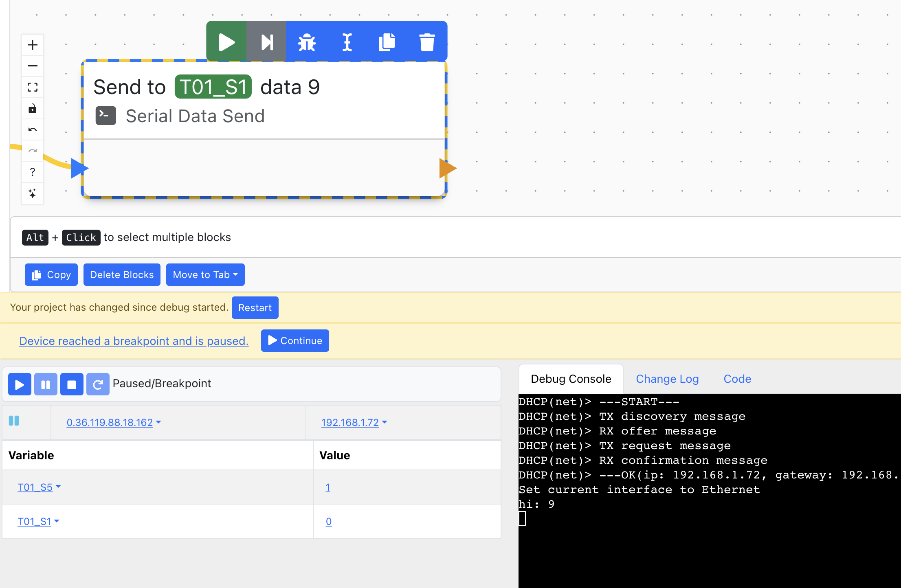This screenshot has height=588, width=901.
Task: Select the T01_S1 green variable tag
Action: coord(213,87)
